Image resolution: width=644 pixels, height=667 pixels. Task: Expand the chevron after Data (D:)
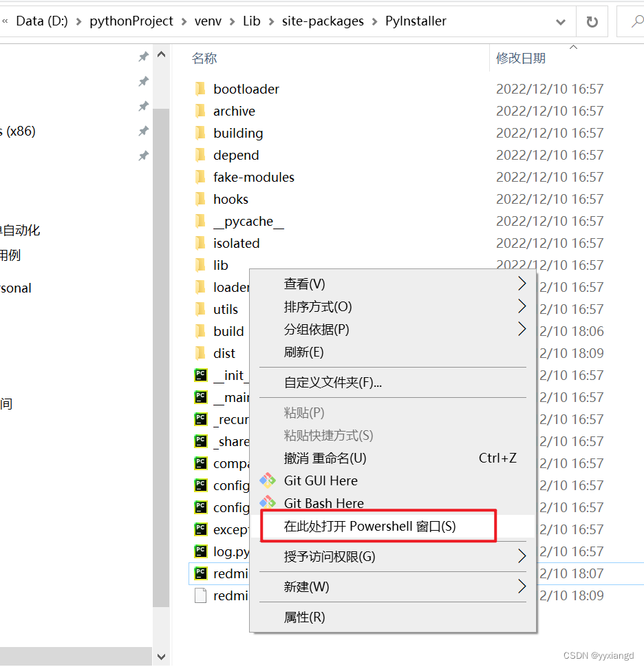pyautogui.click(x=78, y=22)
